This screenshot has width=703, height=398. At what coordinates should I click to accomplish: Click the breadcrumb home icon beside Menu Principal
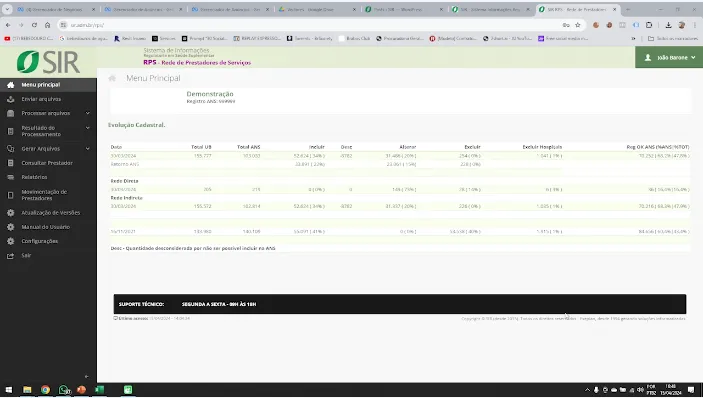112,78
